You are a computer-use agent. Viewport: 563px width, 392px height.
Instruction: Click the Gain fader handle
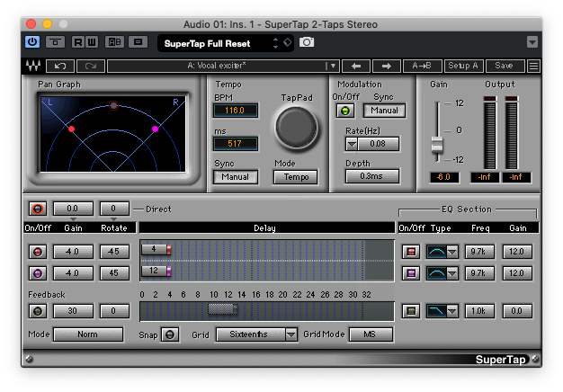point(437,145)
